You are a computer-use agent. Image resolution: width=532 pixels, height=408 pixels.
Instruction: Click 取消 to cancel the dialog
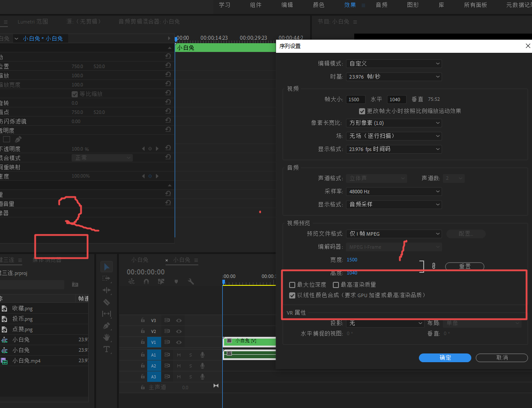502,358
